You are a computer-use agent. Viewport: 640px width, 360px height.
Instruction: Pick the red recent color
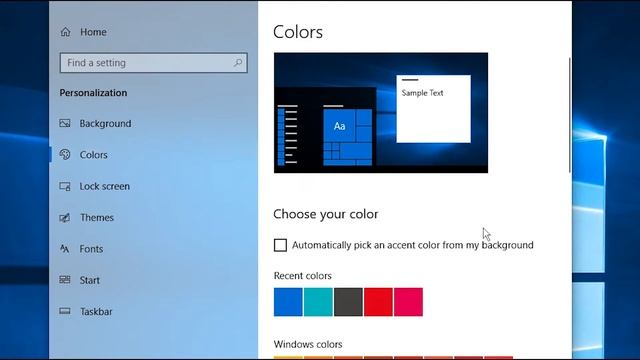pyautogui.click(x=378, y=302)
